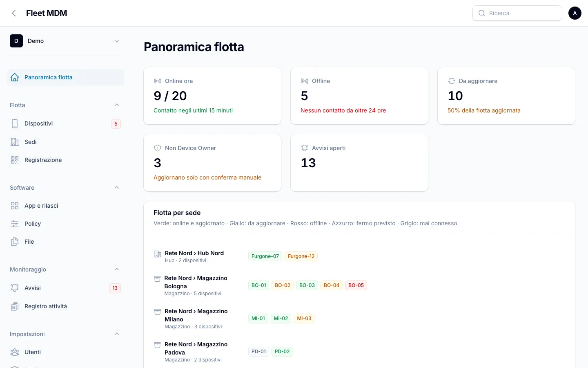Go to Policy page
The height and width of the screenshot is (368, 588).
pyautogui.click(x=65, y=224)
